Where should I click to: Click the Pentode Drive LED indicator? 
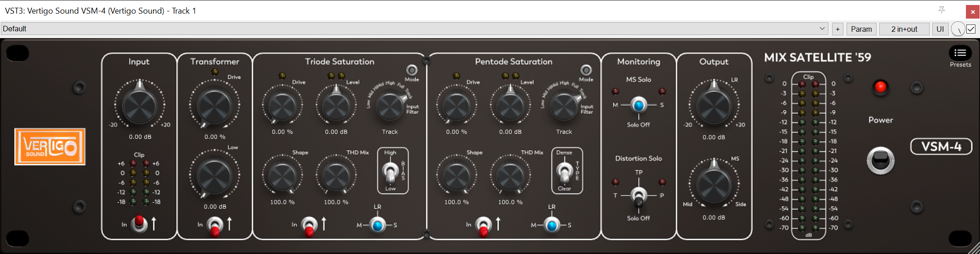click(x=456, y=76)
